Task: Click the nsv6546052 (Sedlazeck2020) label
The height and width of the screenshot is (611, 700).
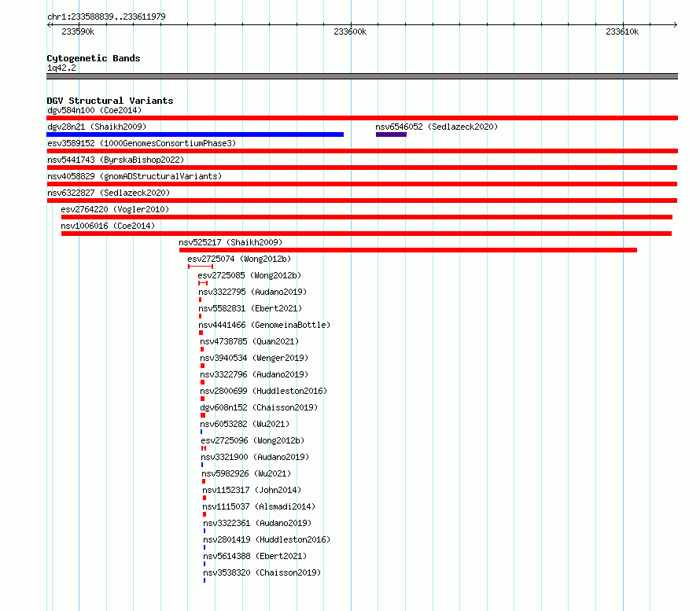Action: [437, 127]
